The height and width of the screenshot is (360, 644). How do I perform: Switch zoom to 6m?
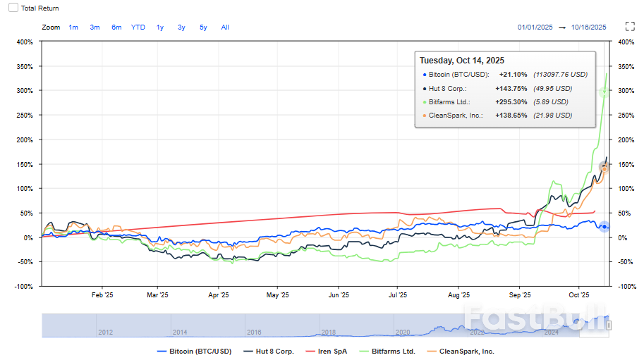(x=116, y=27)
